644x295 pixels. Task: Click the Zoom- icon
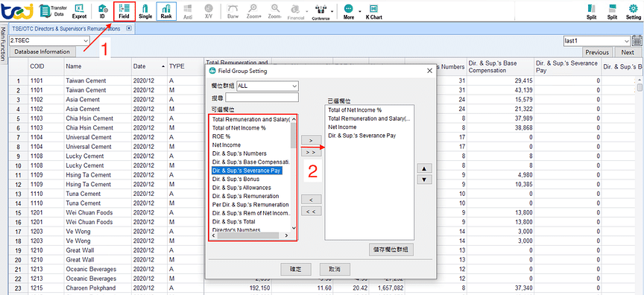pos(275,11)
